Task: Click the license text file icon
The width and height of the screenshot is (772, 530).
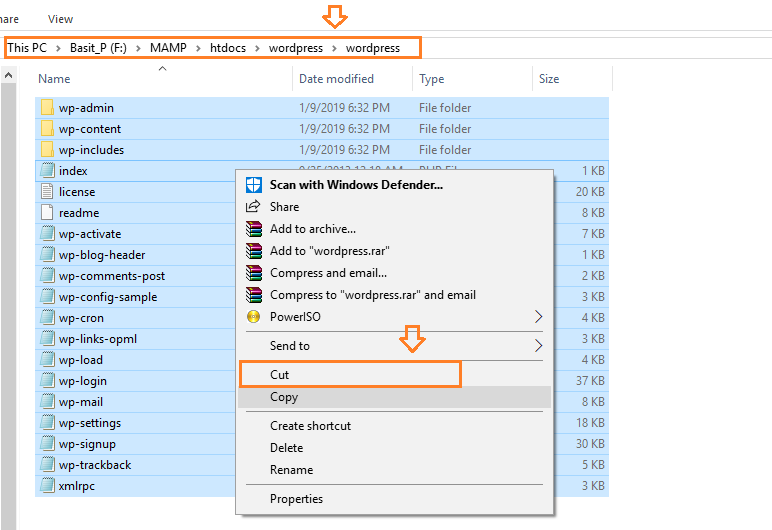Action: pyautogui.click(x=47, y=192)
